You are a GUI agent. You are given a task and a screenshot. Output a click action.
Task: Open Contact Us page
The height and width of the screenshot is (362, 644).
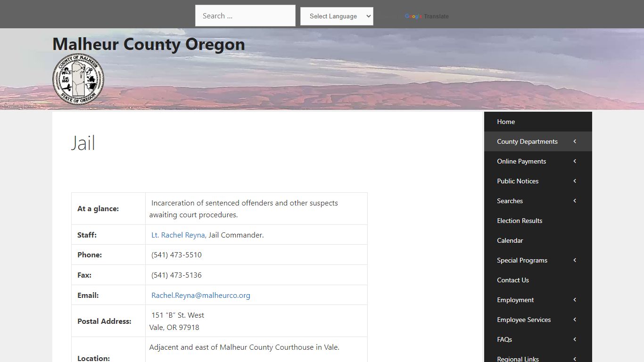pos(538,280)
